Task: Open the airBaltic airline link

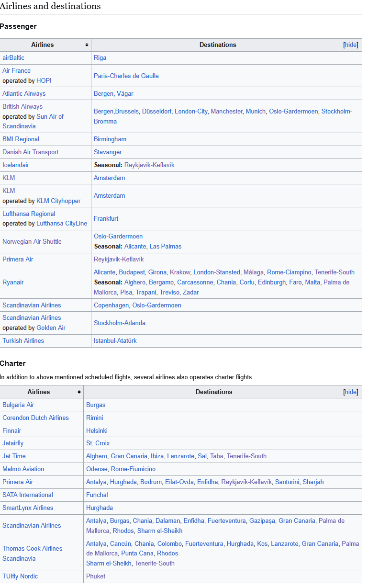Action: (13, 58)
